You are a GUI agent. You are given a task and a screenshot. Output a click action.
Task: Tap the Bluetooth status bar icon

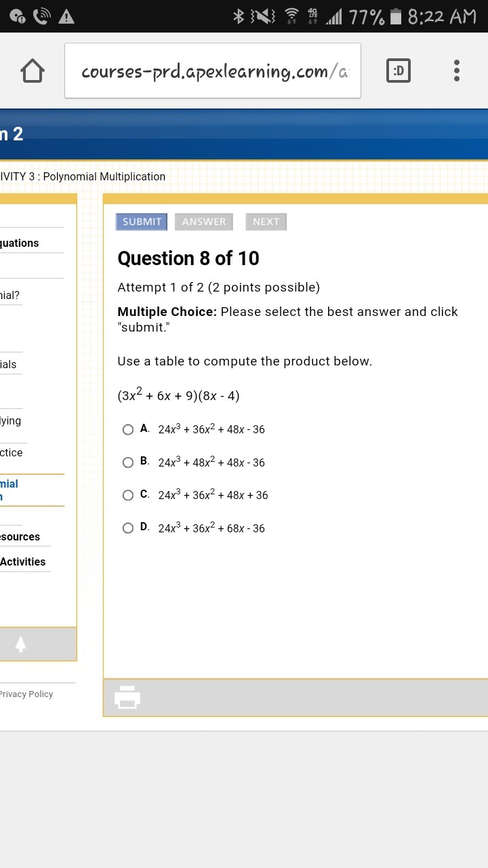tap(239, 16)
